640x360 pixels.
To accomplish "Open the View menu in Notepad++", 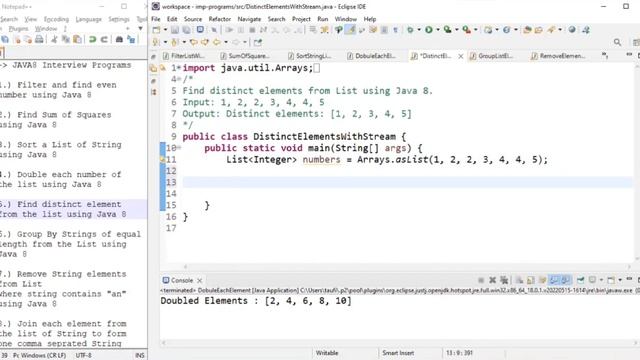I will 31,19.
